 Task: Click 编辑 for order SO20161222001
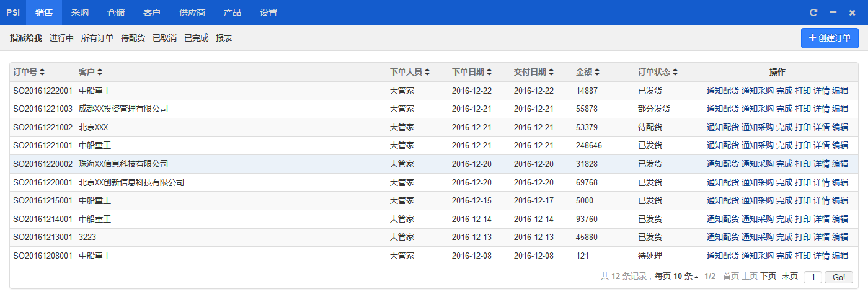click(839, 91)
